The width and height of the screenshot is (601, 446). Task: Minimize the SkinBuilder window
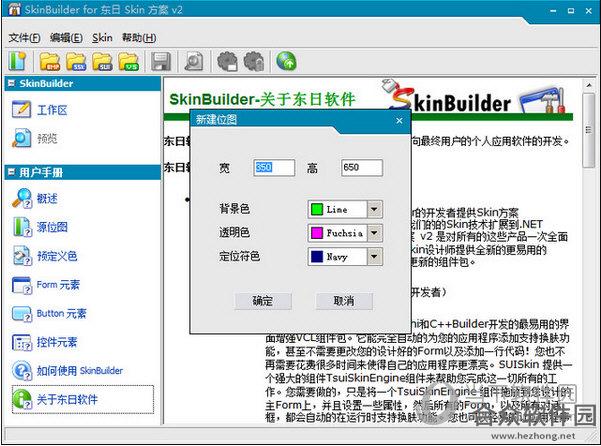tap(553, 11)
